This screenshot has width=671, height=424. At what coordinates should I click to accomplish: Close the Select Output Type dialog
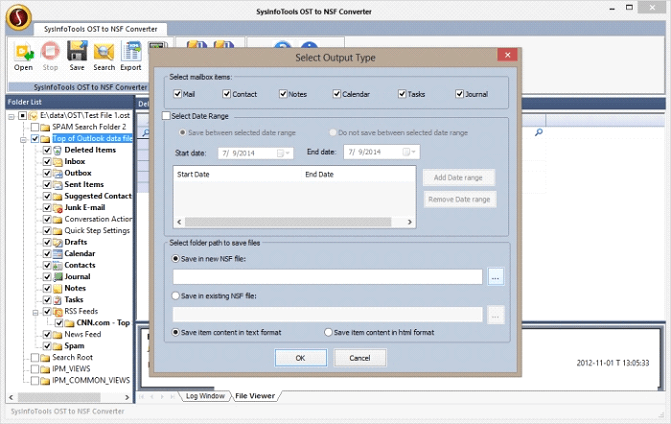coord(508,55)
